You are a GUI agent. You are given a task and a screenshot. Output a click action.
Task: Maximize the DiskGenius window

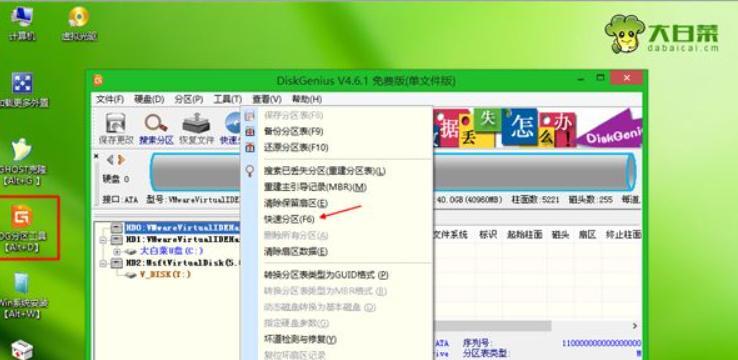click(600, 77)
